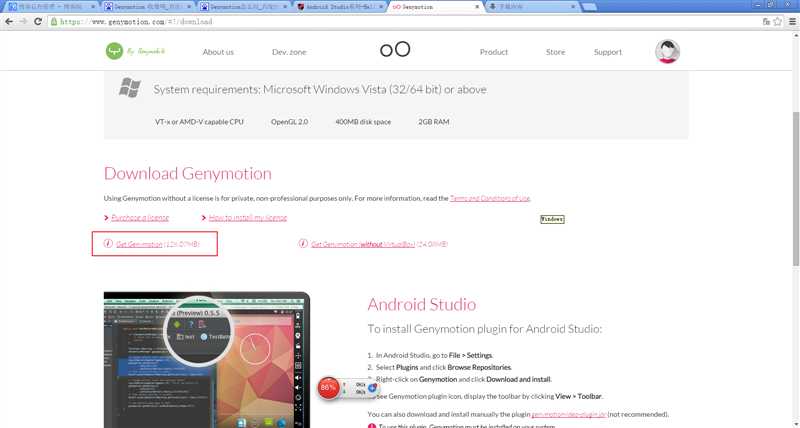Open the About us menu
This screenshot has height=428, width=800.
tap(218, 52)
